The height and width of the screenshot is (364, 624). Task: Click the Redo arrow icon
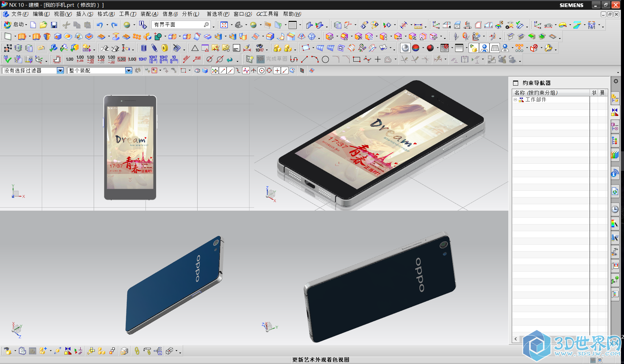tap(114, 25)
